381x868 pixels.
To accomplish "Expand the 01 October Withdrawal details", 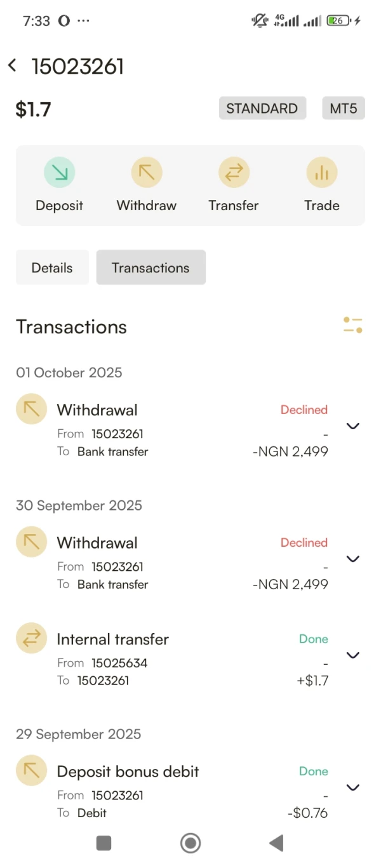I will (x=353, y=426).
